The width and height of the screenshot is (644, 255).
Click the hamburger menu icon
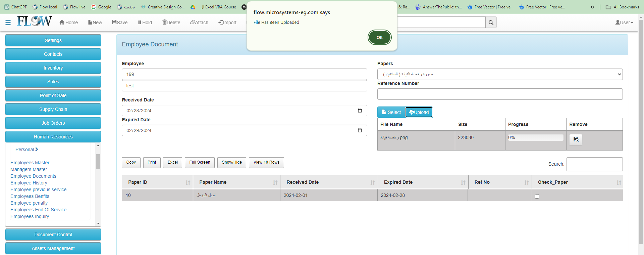tap(8, 23)
